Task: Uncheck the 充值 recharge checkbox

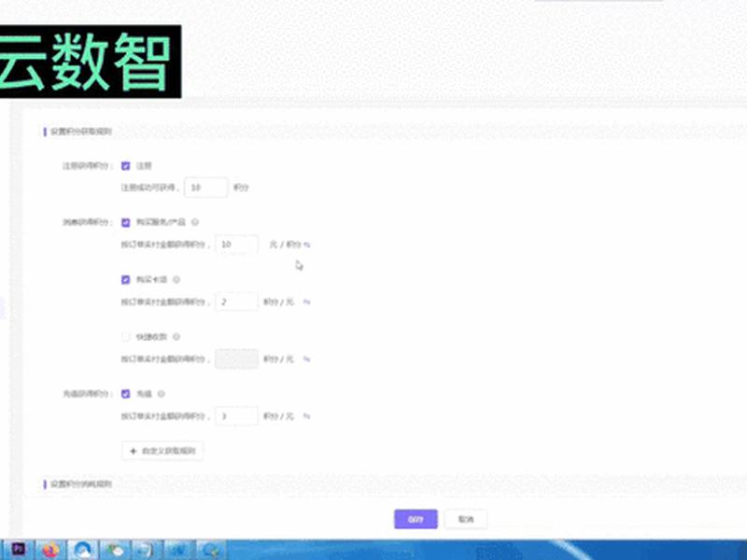Action: [125, 394]
